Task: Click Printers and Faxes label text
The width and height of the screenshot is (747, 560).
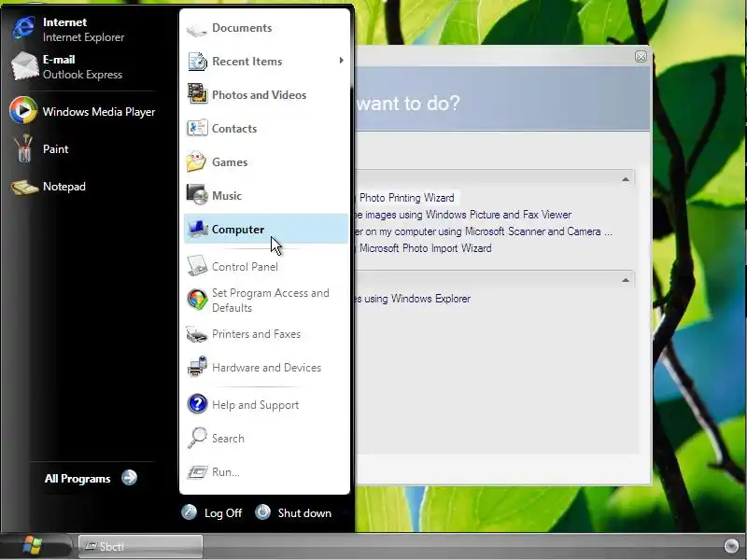Action: point(256,334)
